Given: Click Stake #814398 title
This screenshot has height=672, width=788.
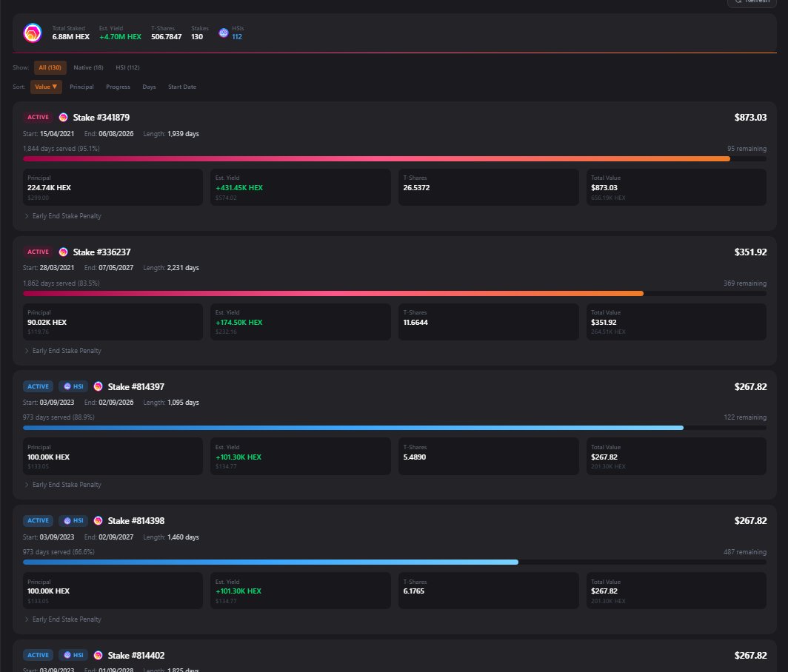Looking at the screenshot, I should tap(136, 521).
